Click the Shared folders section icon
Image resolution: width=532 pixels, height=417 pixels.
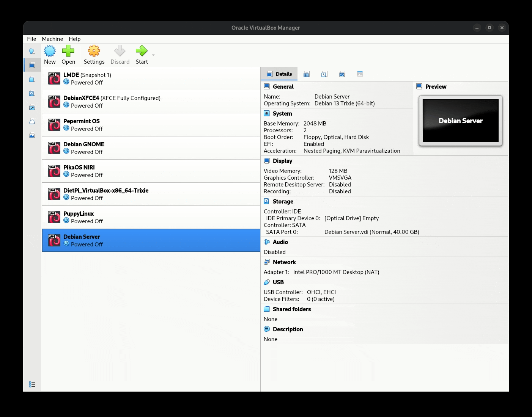[x=267, y=309]
